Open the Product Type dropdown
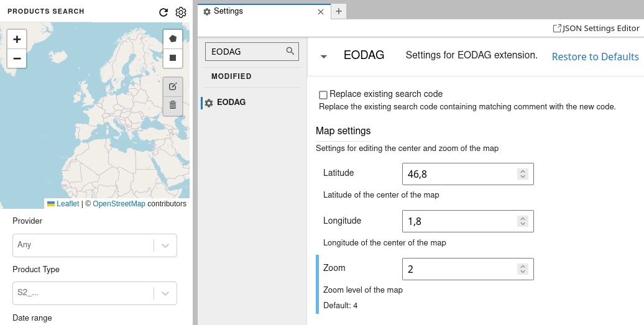Screen dimensions: 644x325 [x=165, y=293]
